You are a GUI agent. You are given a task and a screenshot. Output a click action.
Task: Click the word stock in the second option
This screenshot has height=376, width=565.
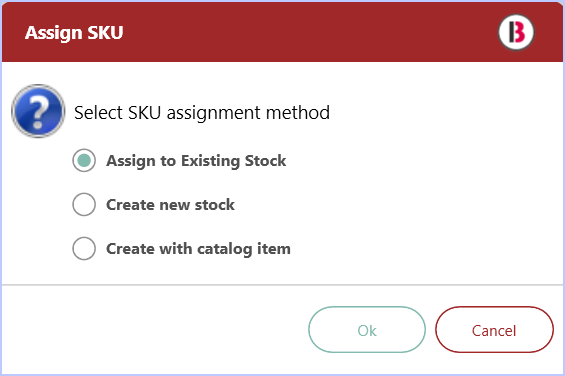pos(214,205)
